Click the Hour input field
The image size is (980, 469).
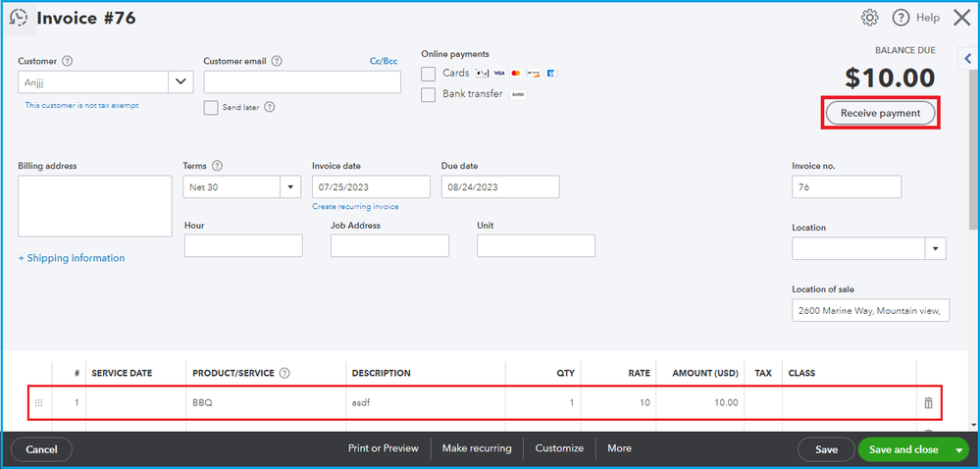[x=243, y=245]
